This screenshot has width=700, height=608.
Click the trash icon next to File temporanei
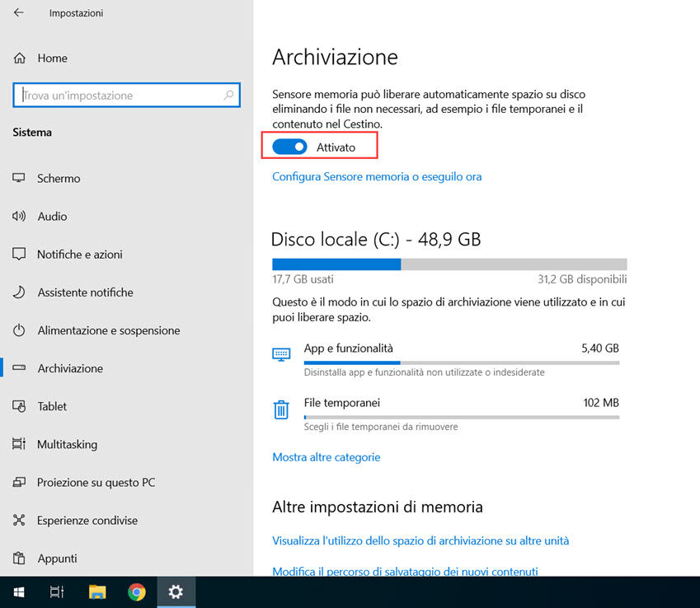tap(281, 409)
